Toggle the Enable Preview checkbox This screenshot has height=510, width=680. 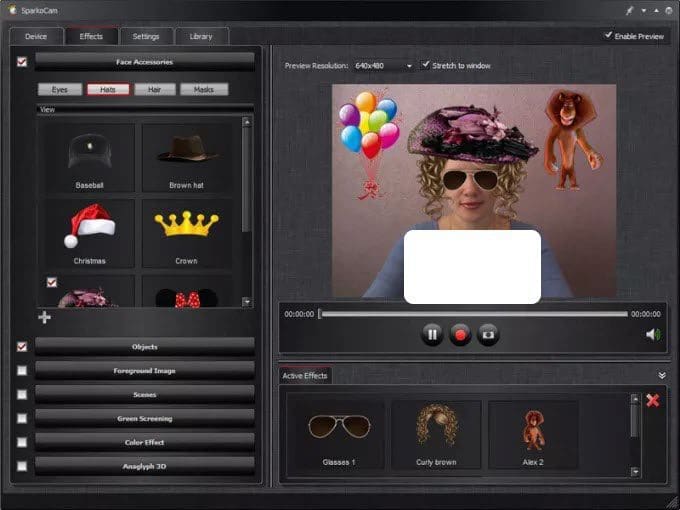pyautogui.click(x=608, y=35)
